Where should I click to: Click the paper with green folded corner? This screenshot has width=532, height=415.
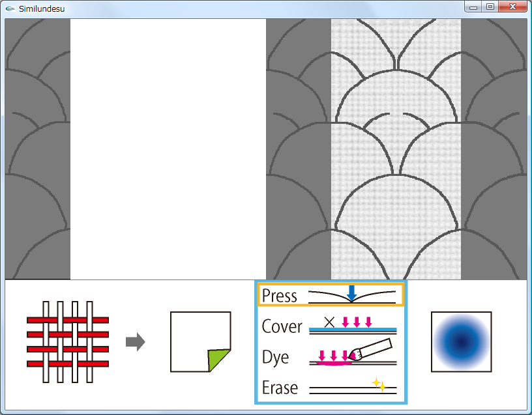(x=200, y=342)
